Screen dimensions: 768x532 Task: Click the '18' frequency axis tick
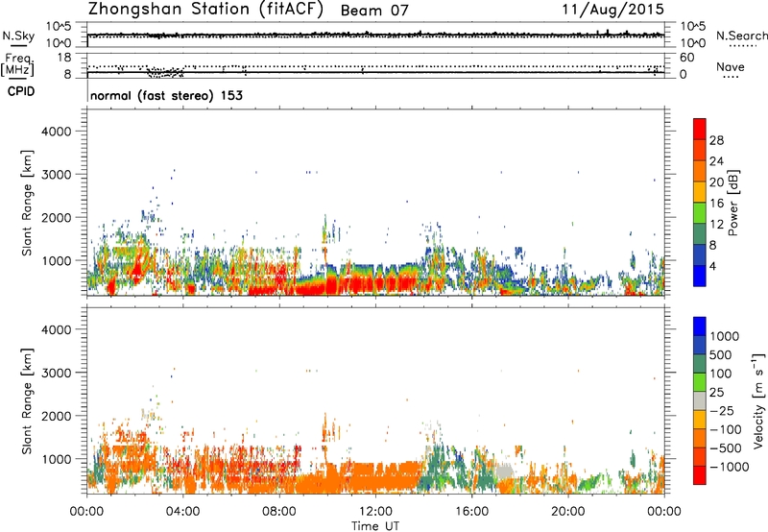64,58
